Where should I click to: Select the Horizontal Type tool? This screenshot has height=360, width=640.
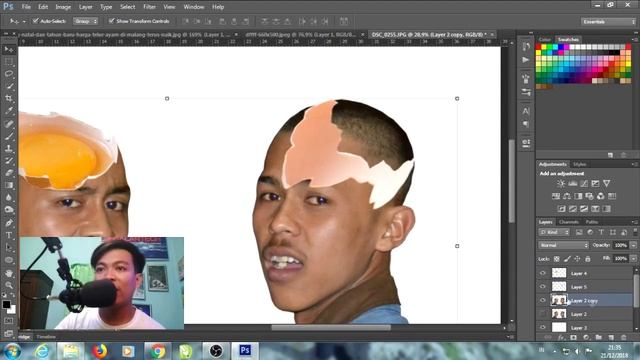point(9,236)
